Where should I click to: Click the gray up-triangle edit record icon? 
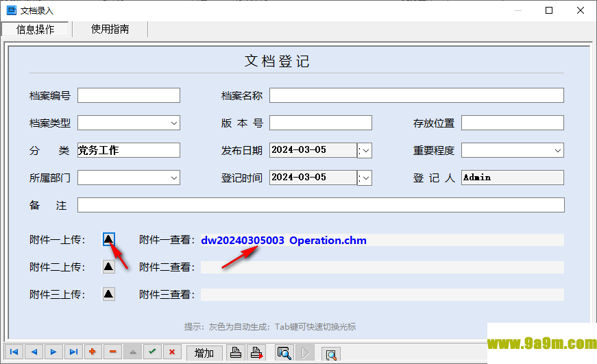click(133, 352)
